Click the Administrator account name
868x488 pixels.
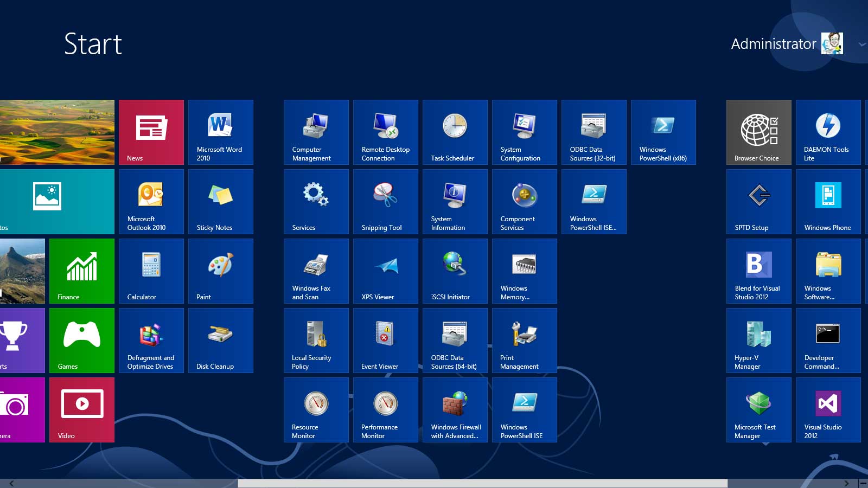[x=773, y=44]
